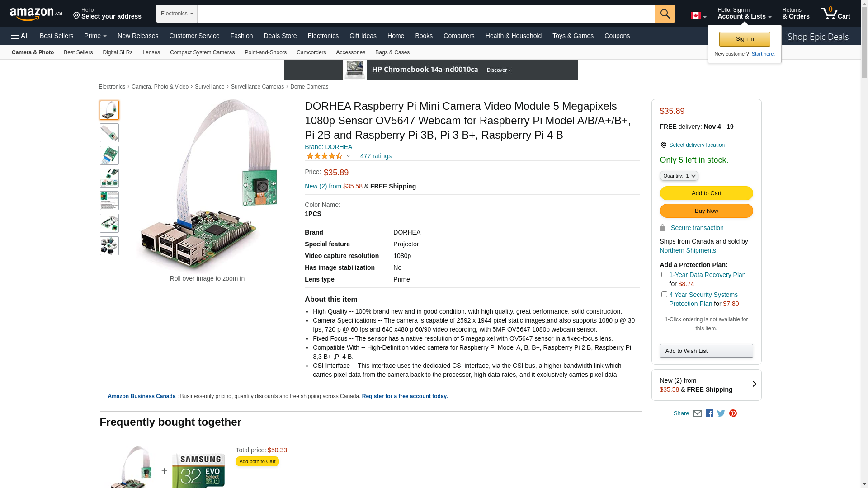Viewport: 868px width, 488px height.
Task: Check the 4 Year Security Systems Protection Plan
Action: 664,295
